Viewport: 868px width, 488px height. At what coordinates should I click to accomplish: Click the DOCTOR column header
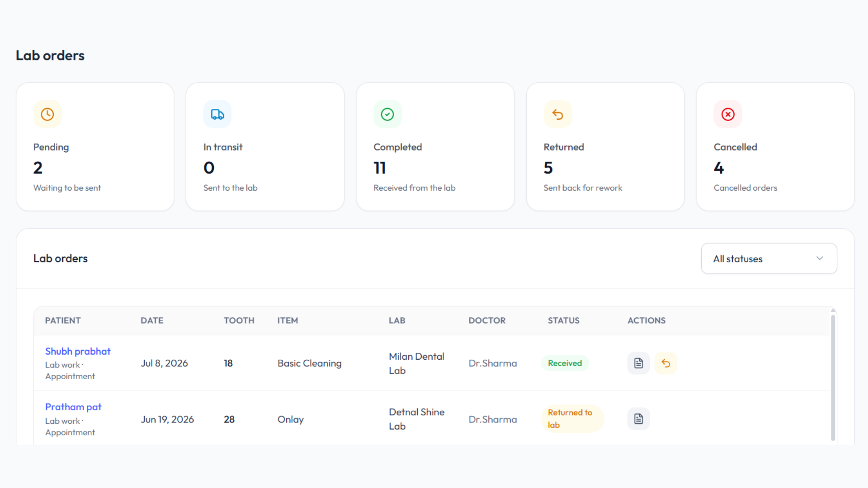click(x=487, y=320)
